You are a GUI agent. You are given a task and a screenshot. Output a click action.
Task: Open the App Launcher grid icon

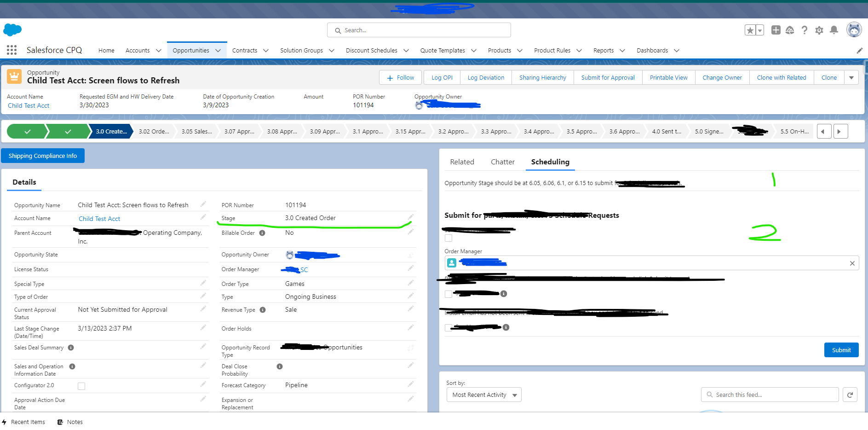click(12, 50)
